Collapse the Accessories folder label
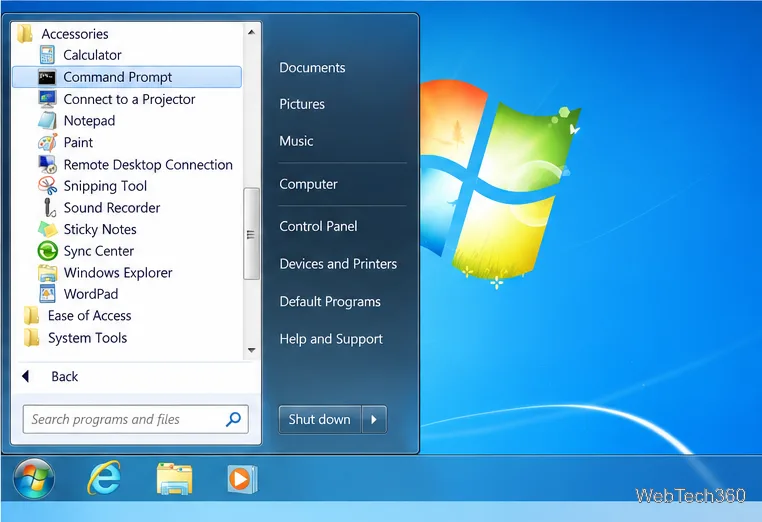This screenshot has width=762, height=522. click(75, 34)
